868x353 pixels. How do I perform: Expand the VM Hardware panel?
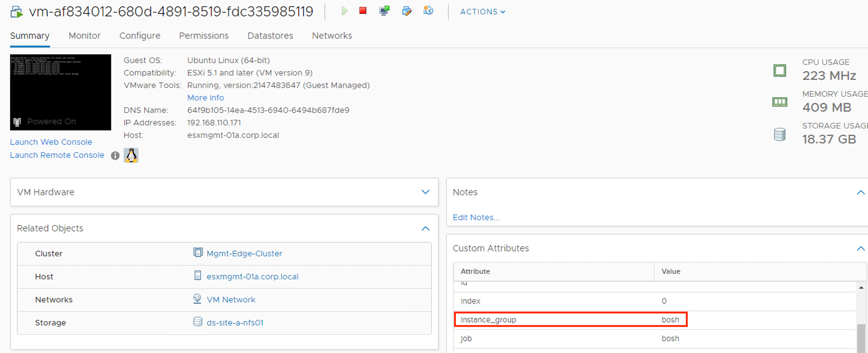425,192
